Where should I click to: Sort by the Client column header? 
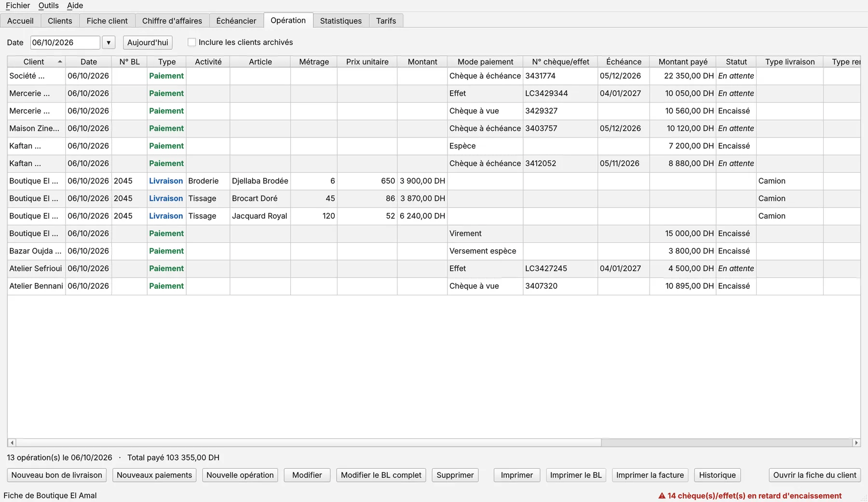[36, 62]
